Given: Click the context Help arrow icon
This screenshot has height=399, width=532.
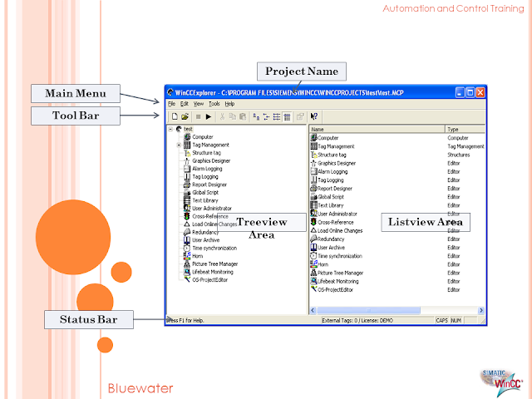Looking at the screenshot, I should click(x=314, y=116).
